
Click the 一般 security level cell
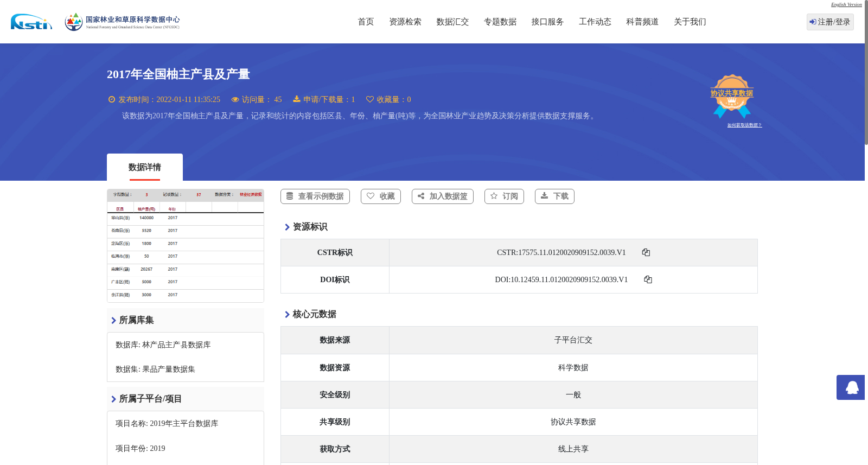[x=573, y=395]
